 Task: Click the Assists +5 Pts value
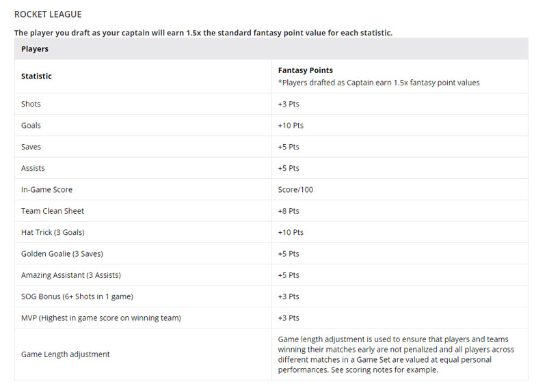tap(289, 168)
